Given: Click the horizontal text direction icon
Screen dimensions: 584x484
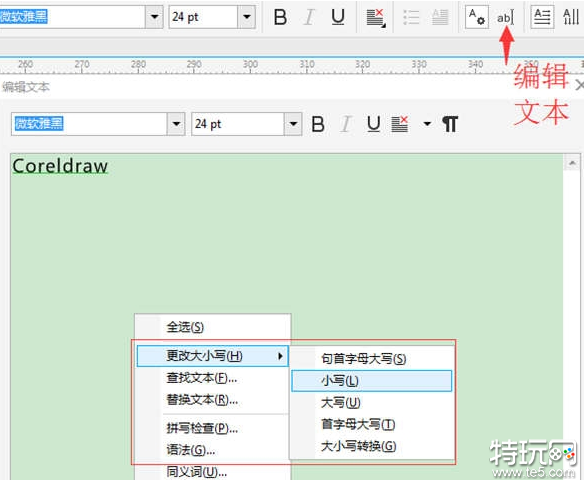Looking at the screenshot, I should [542, 17].
